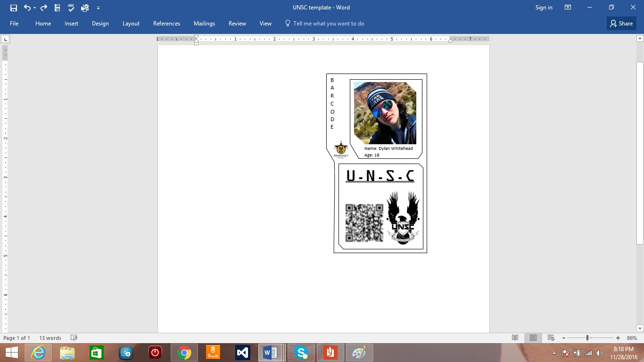Screen dimensions: 644x362
Task: Click the Name: Dylan Whitehead text
Action: [x=388, y=148]
